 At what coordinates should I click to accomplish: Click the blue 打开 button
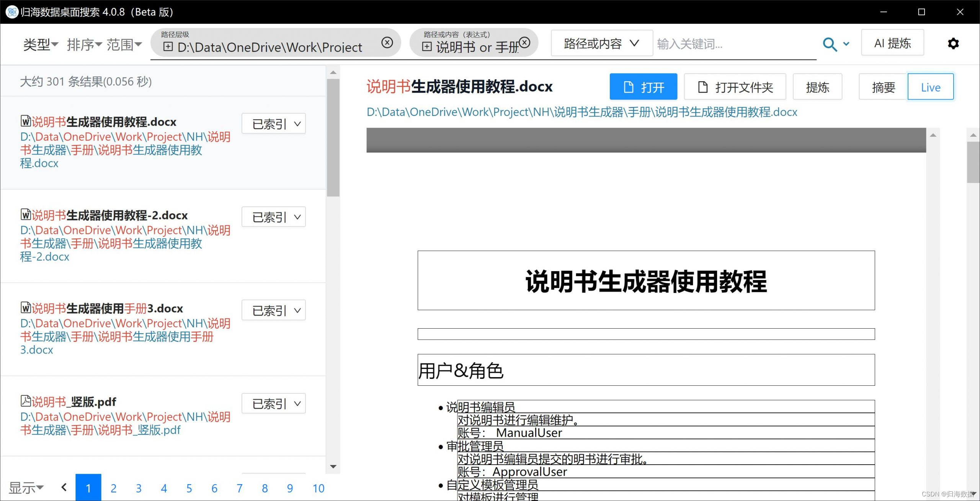tap(643, 87)
